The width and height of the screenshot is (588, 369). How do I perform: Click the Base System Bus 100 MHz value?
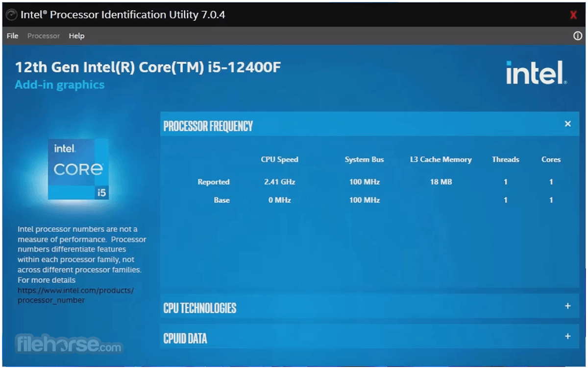pyautogui.click(x=364, y=200)
